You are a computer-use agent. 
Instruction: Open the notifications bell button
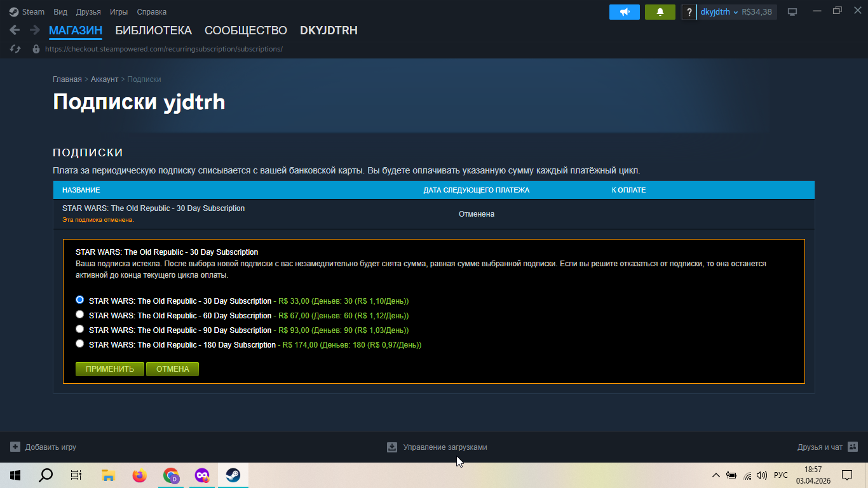(x=660, y=12)
